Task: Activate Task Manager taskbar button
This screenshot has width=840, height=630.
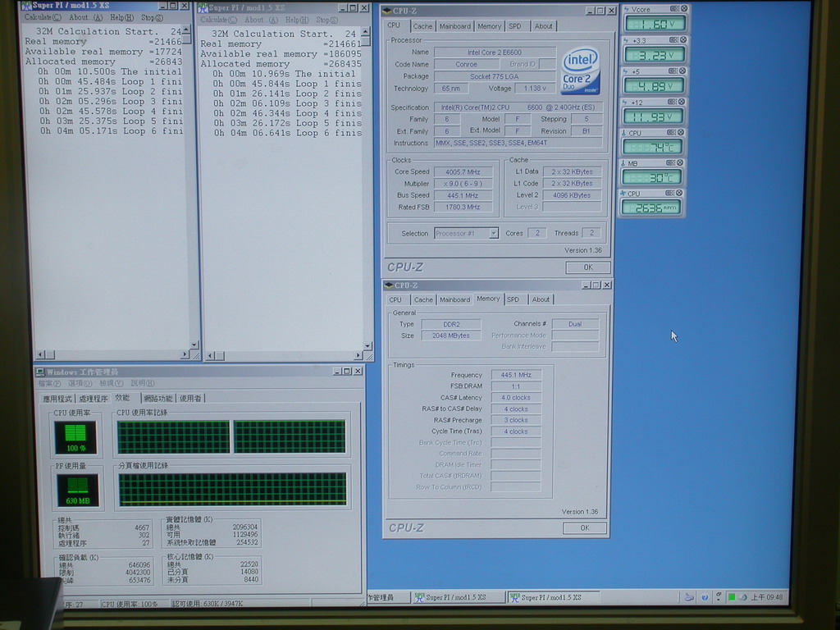Action: coord(387,597)
